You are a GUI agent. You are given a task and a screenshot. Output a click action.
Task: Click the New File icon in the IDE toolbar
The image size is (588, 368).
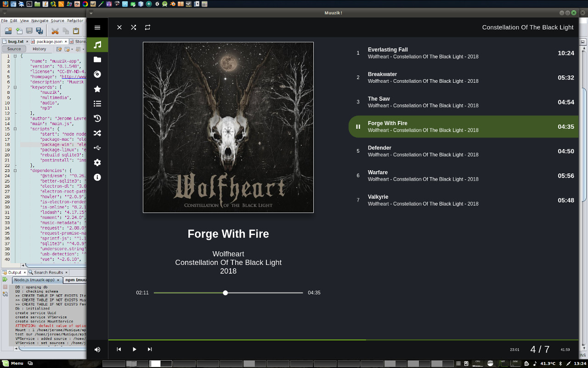pyautogui.click(x=19, y=31)
